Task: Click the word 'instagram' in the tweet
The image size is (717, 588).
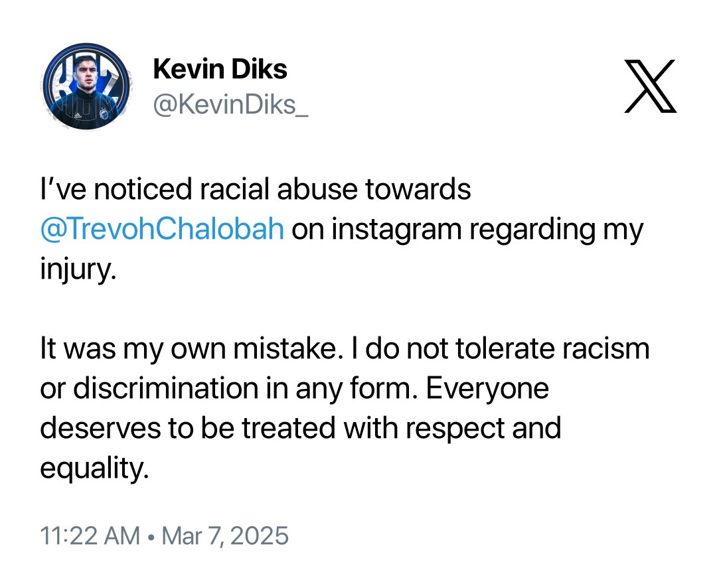Action: tap(396, 230)
